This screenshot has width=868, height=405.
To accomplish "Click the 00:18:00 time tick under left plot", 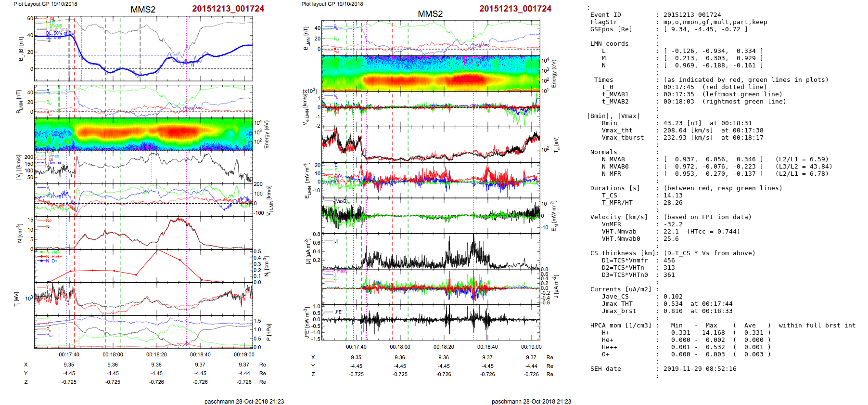I will 113,354.
